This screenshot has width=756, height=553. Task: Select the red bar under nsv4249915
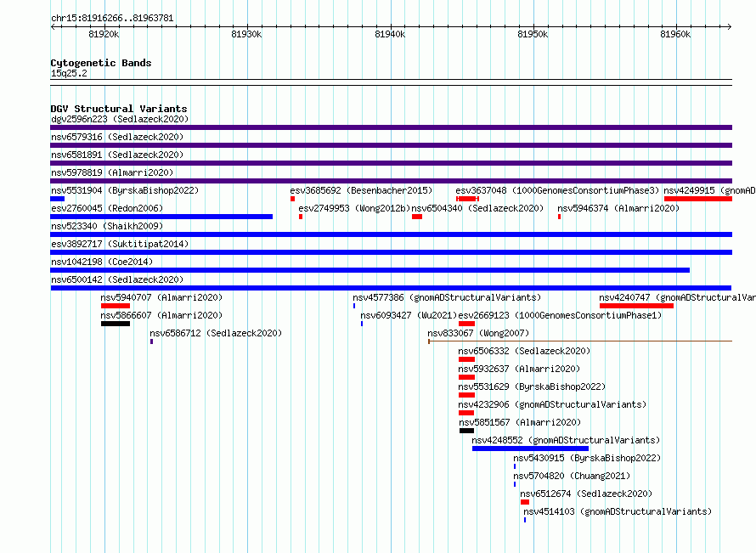point(698,199)
